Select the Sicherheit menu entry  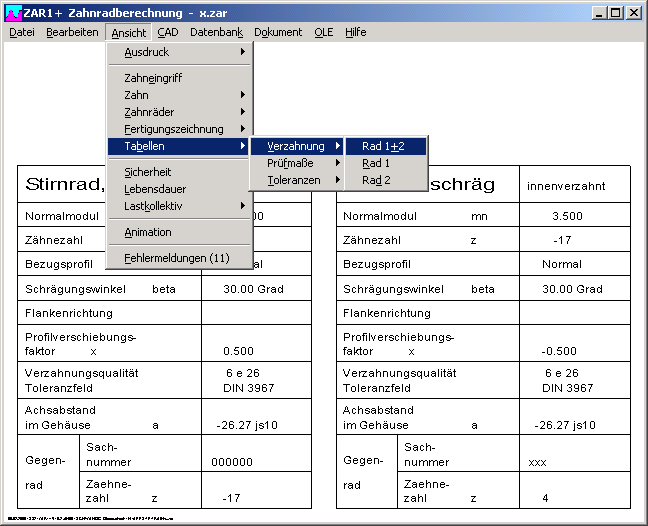pos(148,172)
